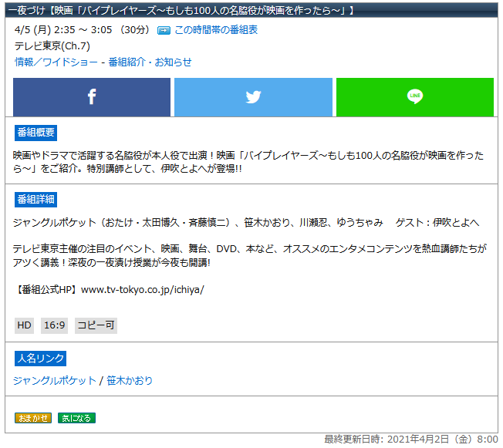
Task: Share the program on Twitter
Action: [x=253, y=97]
